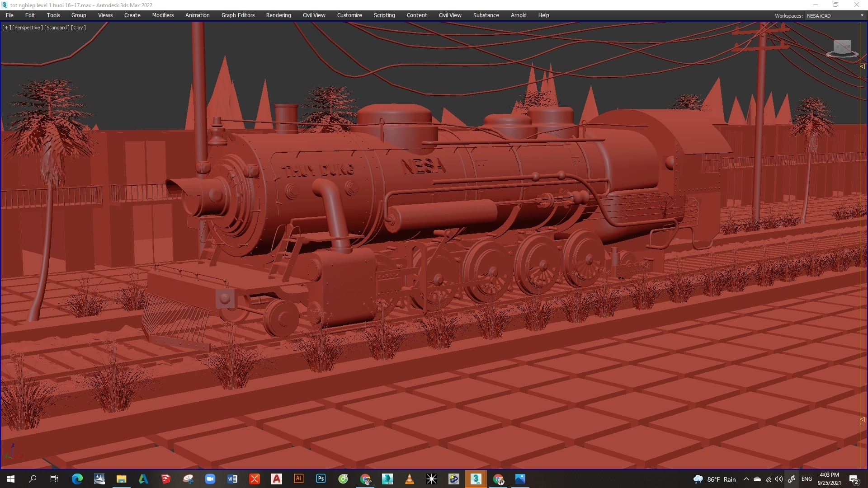Open the [Clay] viewport shading menu
The image size is (868, 488).
(x=78, y=28)
